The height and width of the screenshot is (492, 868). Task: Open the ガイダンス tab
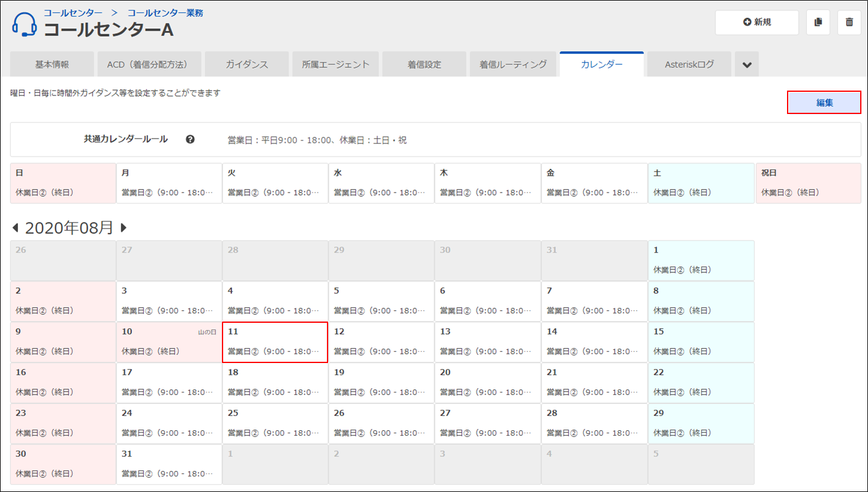[x=247, y=65]
